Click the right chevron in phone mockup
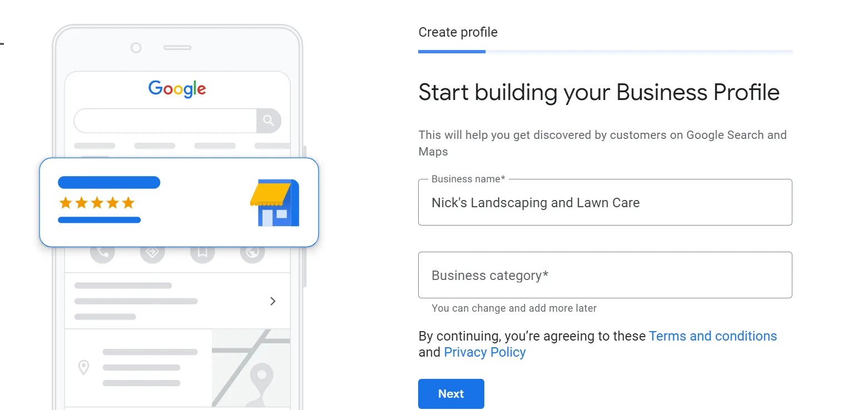 click(x=272, y=301)
